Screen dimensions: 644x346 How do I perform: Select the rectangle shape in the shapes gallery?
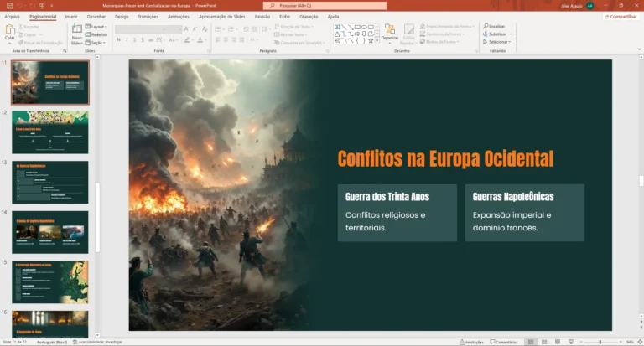point(357,27)
